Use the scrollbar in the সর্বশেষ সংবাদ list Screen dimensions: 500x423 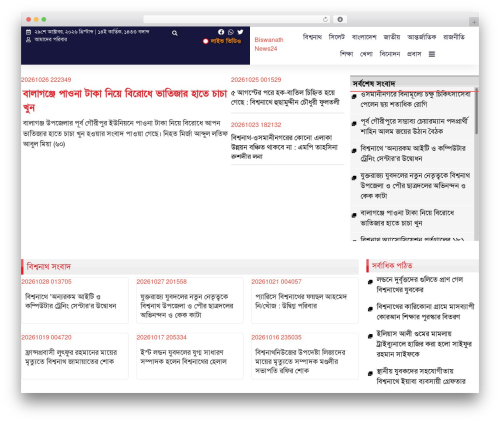[476, 112]
